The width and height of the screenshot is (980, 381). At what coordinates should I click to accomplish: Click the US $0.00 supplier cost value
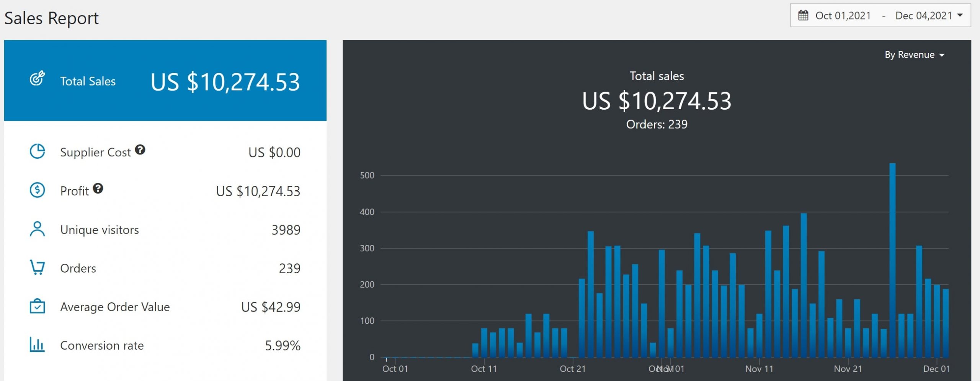click(274, 153)
